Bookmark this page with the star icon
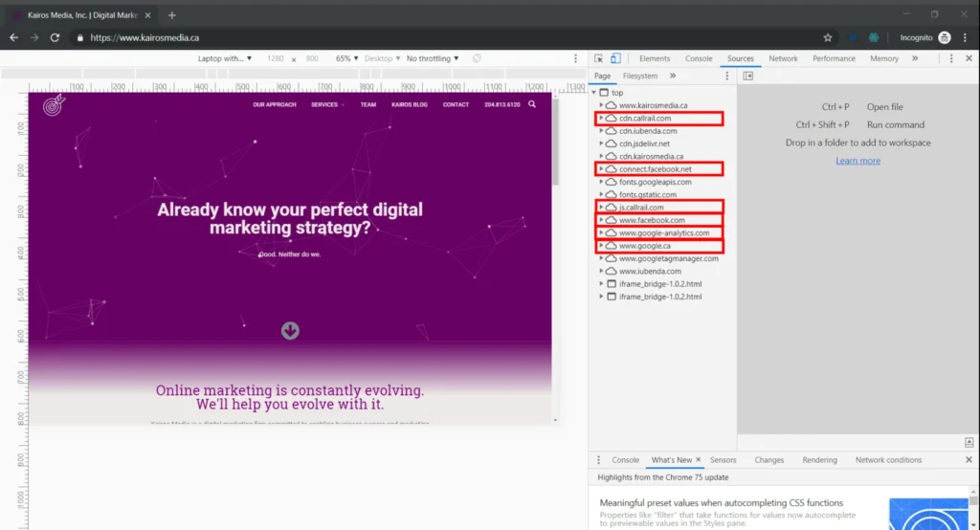Image resolution: width=980 pixels, height=530 pixels. pos(828,37)
